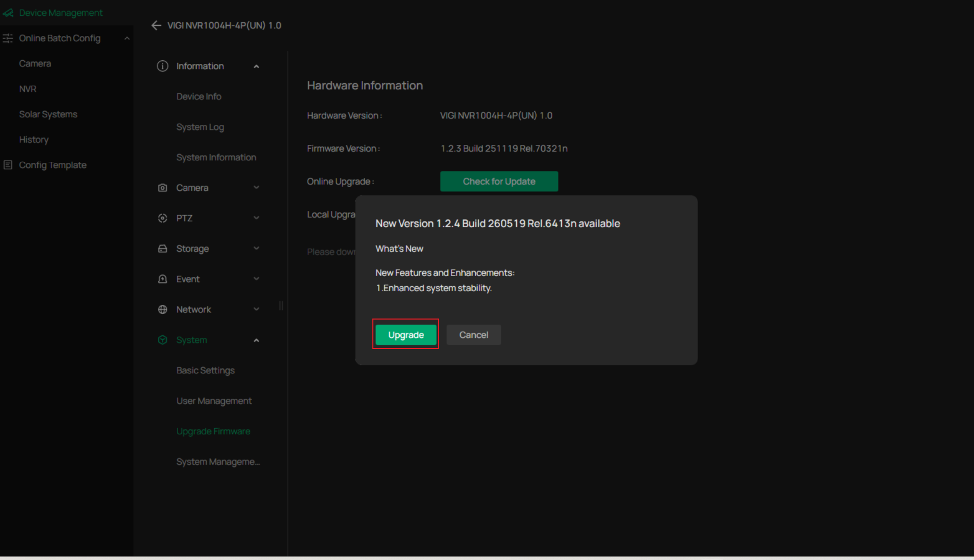Click New Features and Enhancements text
Image resolution: width=974 pixels, height=560 pixels.
tap(445, 273)
